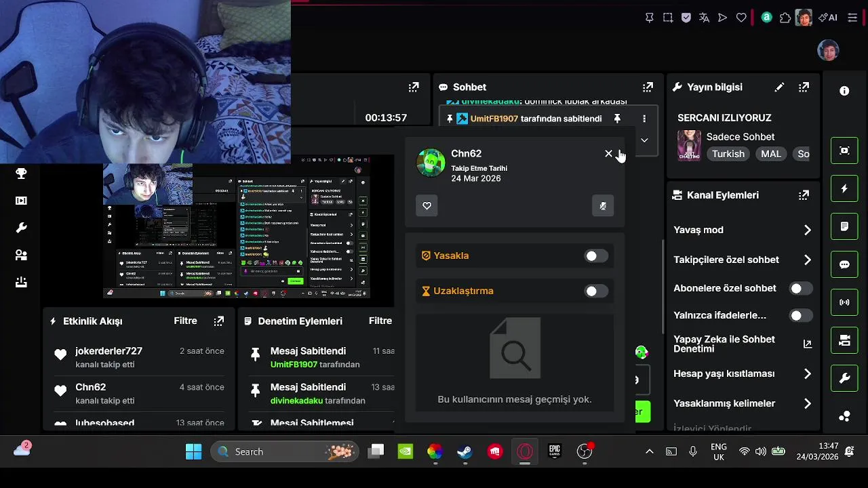Click the browser snapshot capture icon
The image size is (868, 488).
(x=668, y=18)
